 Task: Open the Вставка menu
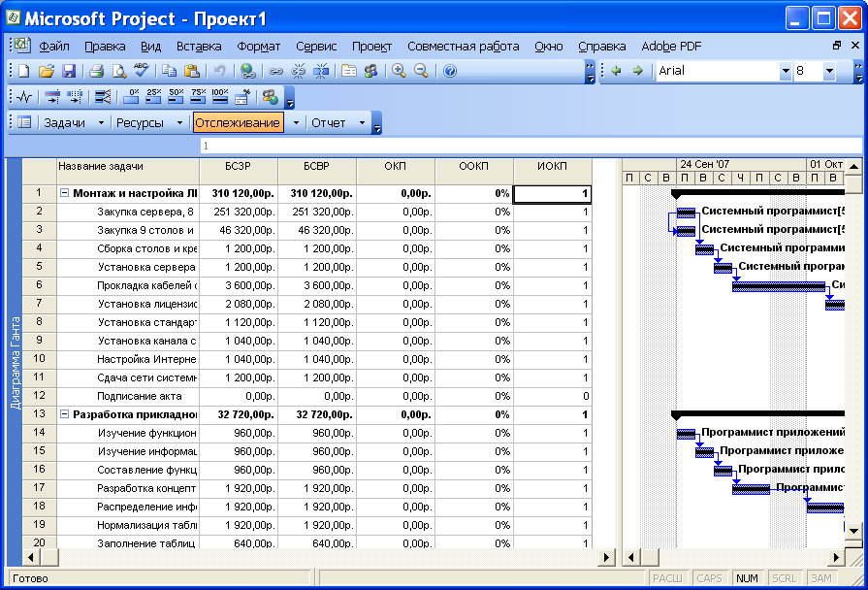coord(199,47)
